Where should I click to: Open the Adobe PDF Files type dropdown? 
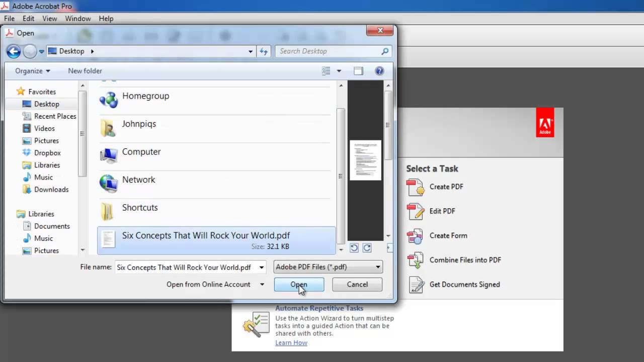[328, 267]
